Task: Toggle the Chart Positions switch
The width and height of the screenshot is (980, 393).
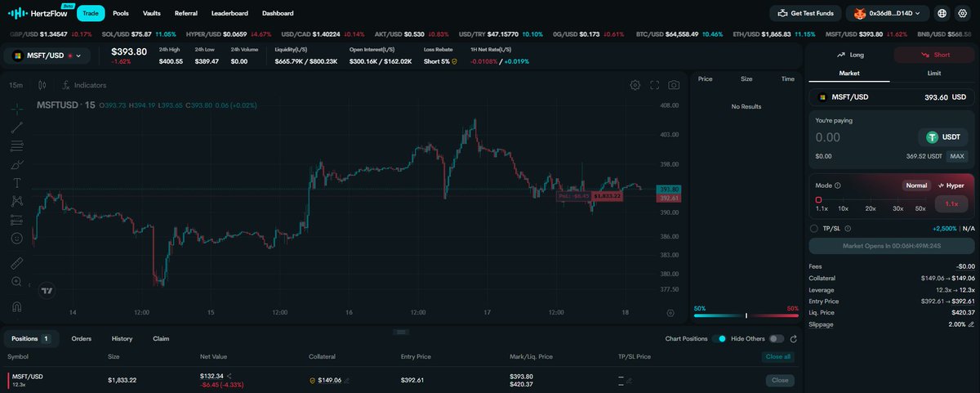Action: point(718,338)
